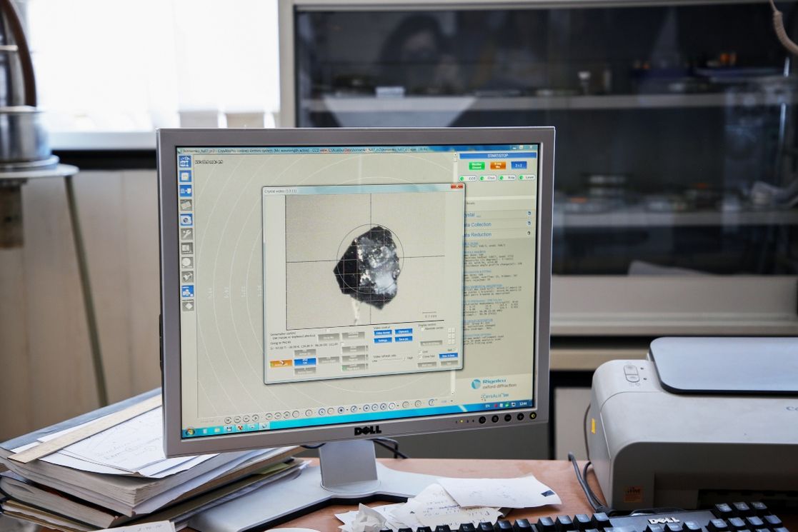This screenshot has width=798, height=532.
Task: Click the blue button beside the Cross hair checkbox
Action: [x=449, y=356]
